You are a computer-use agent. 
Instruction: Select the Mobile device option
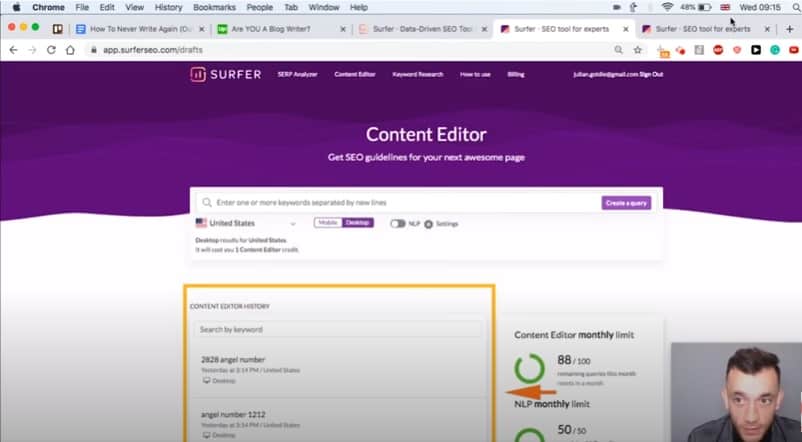coord(328,223)
